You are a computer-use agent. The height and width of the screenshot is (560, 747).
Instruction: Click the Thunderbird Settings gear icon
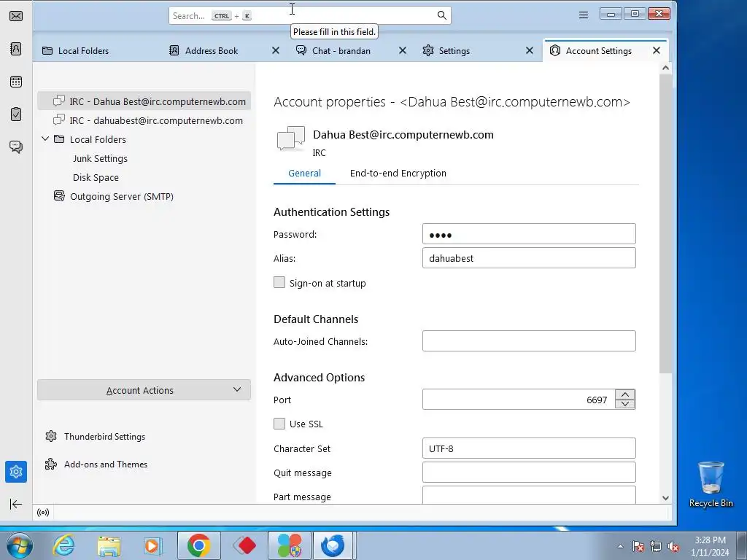coord(51,436)
